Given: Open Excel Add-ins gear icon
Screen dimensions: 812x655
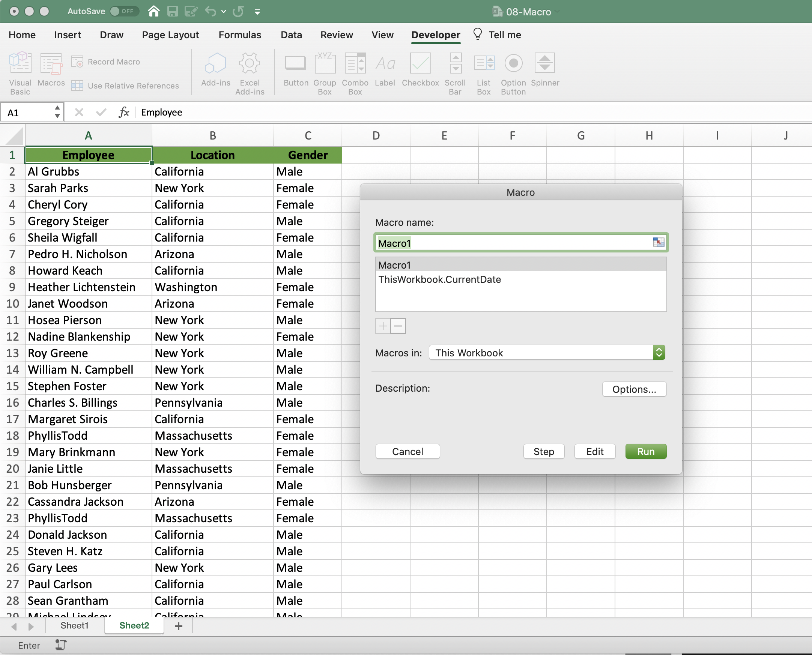Looking at the screenshot, I should (x=250, y=73).
